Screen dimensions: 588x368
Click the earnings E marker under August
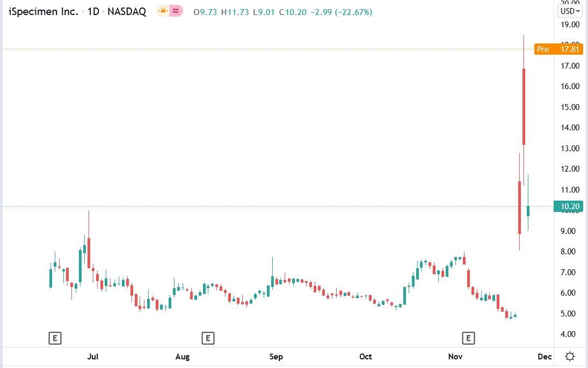tap(208, 338)
